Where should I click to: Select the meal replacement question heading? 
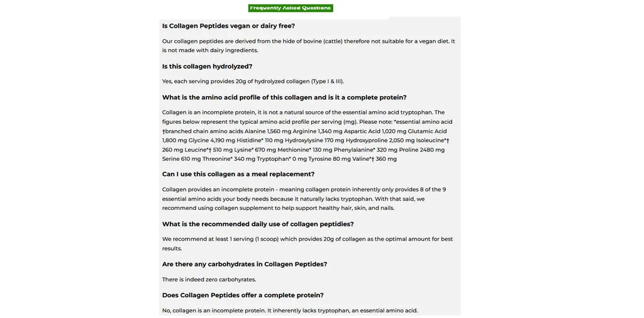pyautogui.click(x=238, y=174)
